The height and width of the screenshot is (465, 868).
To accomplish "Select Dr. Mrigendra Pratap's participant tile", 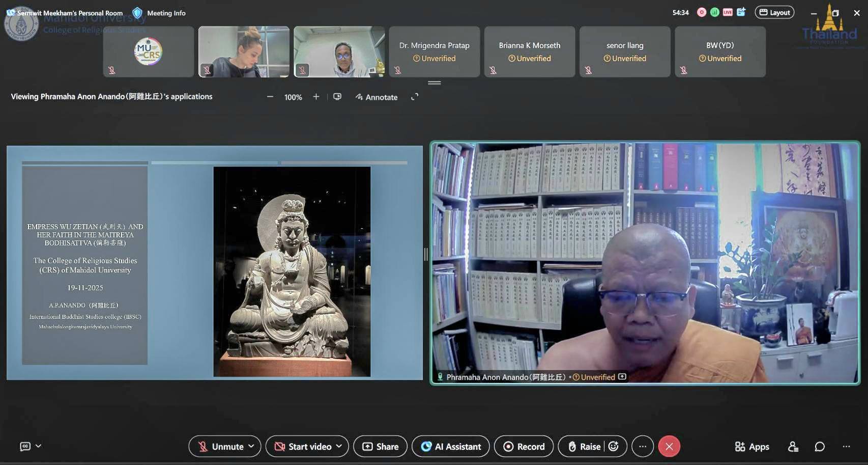I will point(434,52).
